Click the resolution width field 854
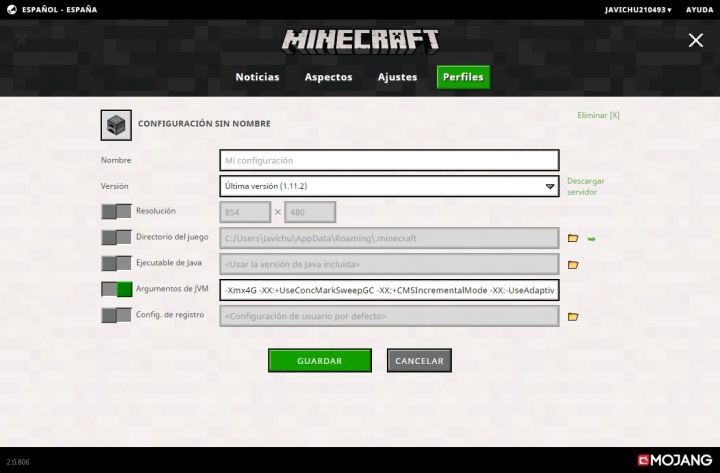 [245, 212]
